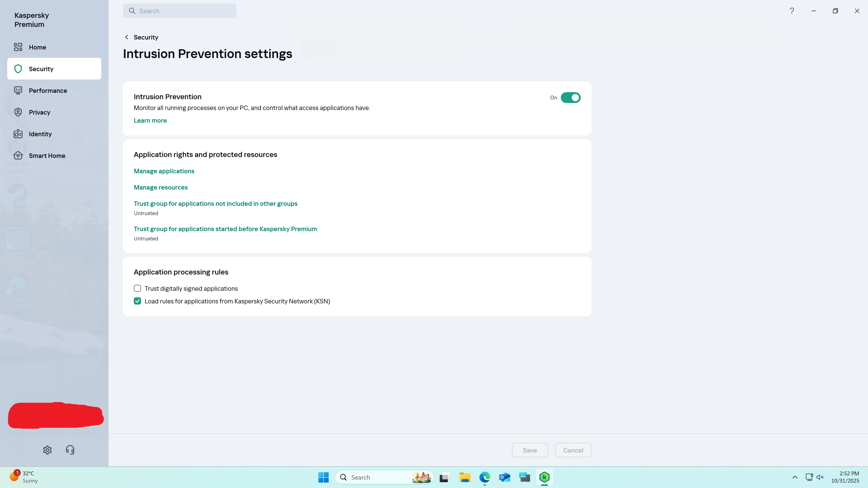Viewport: 868px width, 488px height.
Task: Open File Explorer from the taskbar
Action: coord(465,477)
